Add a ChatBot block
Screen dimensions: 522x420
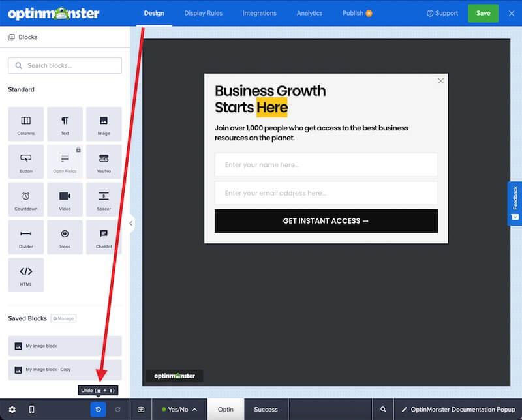[104, 237]
